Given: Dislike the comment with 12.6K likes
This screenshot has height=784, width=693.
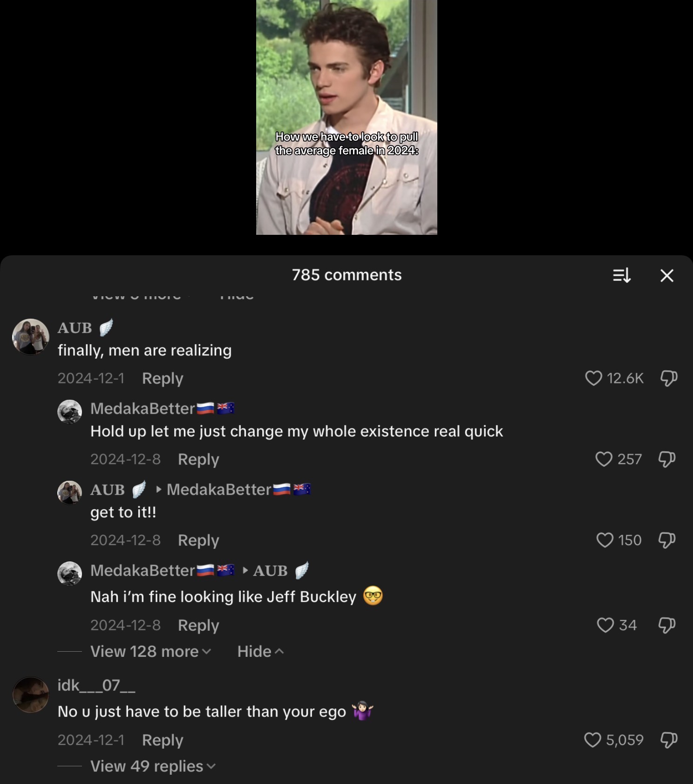Looking at the screenshot, I should [669, 378].
